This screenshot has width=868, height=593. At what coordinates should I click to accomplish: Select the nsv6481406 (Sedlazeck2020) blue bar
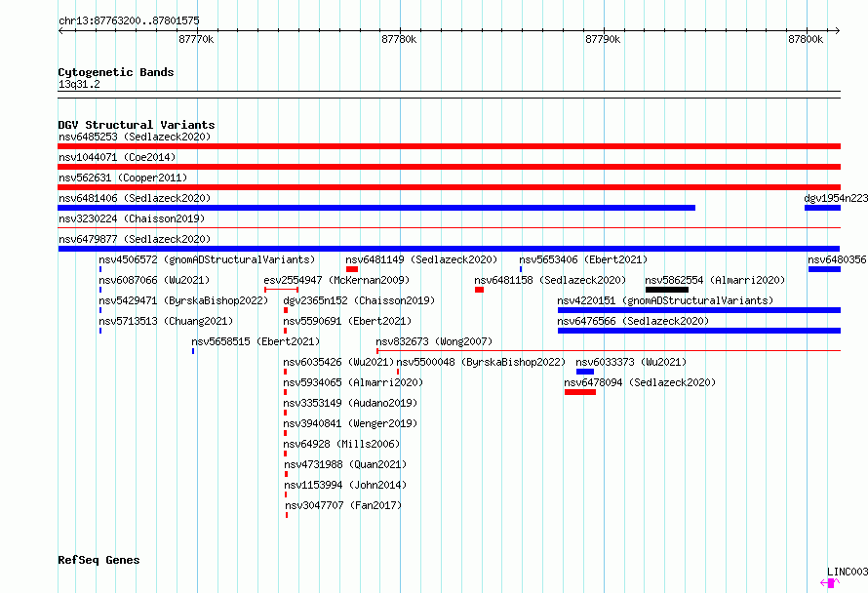click(x=376, y=208)
